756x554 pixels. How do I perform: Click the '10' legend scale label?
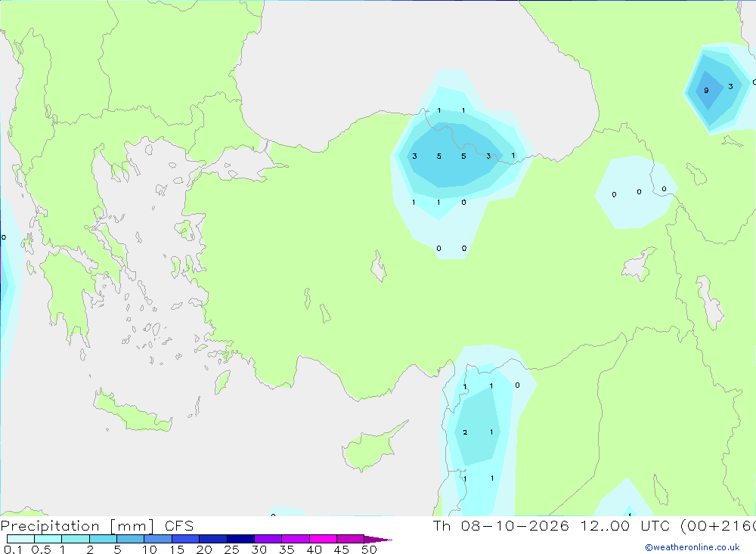point(150,549)
